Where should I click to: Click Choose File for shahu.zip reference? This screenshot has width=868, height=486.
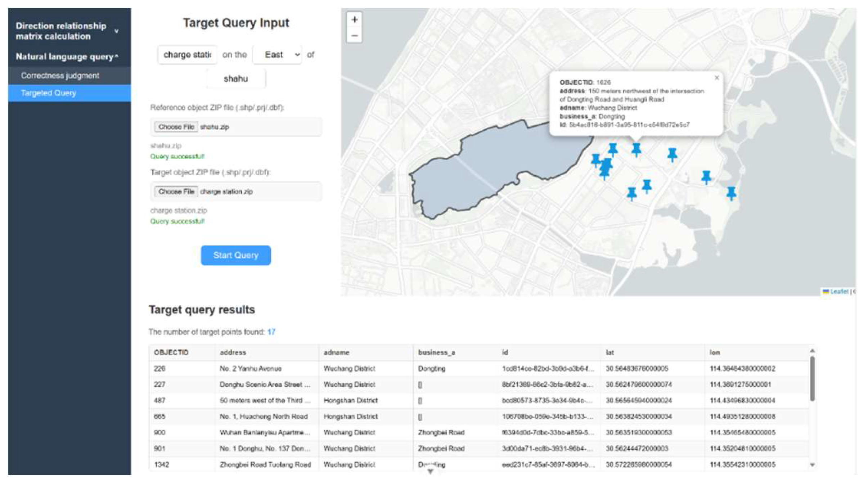[x=176, y=127]
